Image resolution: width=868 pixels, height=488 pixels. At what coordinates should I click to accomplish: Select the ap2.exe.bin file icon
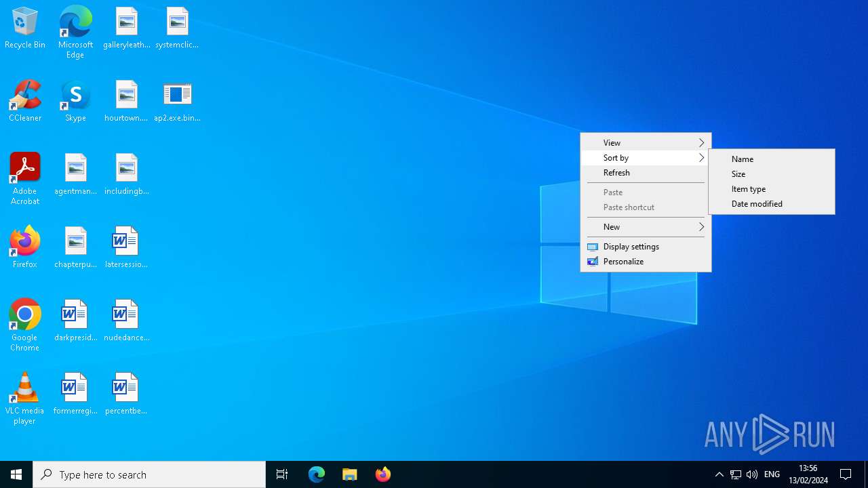[x=177, y=101]
